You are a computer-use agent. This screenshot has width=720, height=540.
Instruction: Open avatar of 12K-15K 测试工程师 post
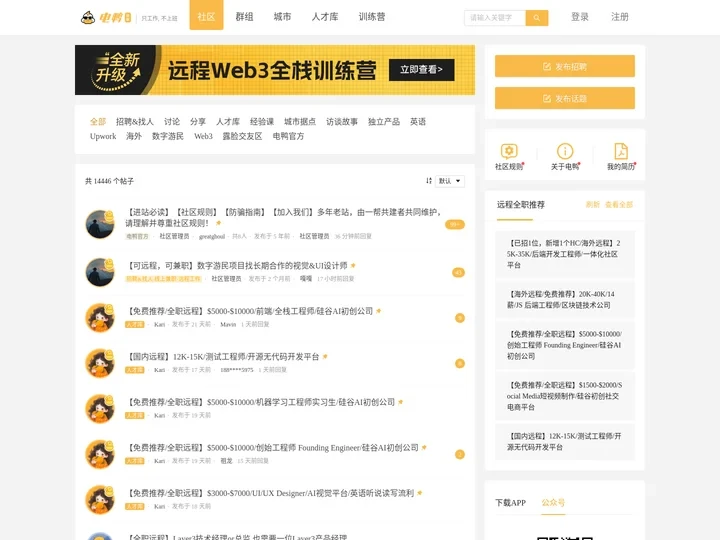[100, 363]
